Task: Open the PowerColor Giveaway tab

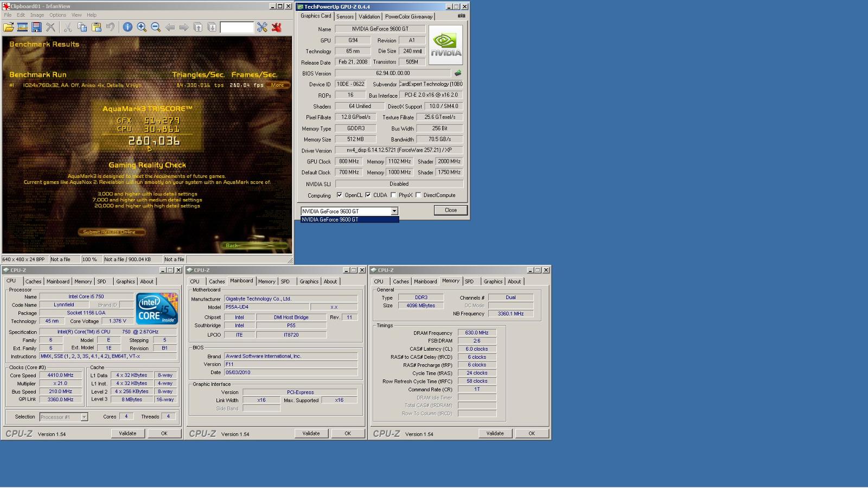Action: point(409,17)
